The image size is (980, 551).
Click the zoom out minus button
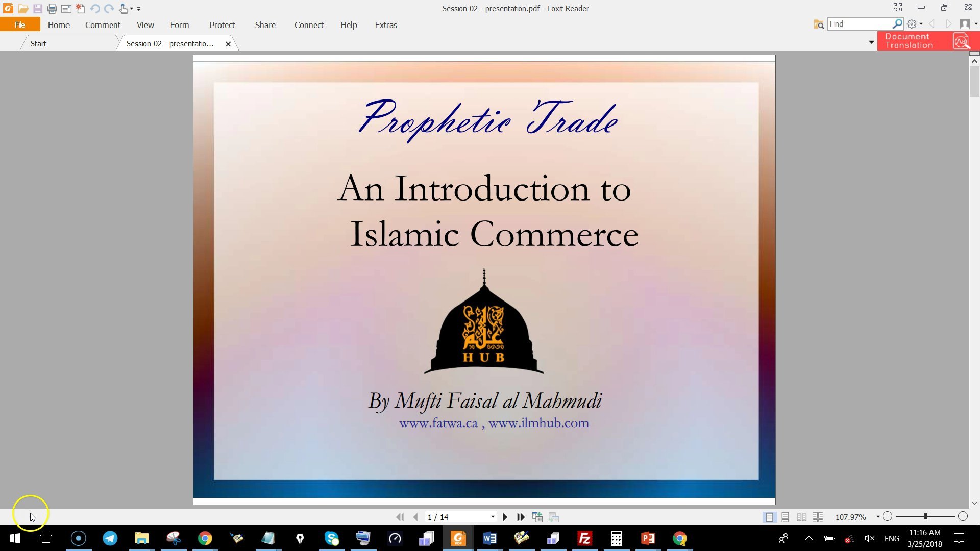888,516
